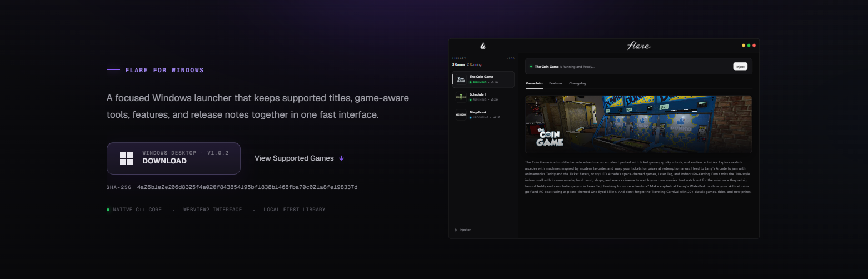Screen dimensions: 868x279
Task: Click the Windows logo on the download button
Action: click(127, 158)
